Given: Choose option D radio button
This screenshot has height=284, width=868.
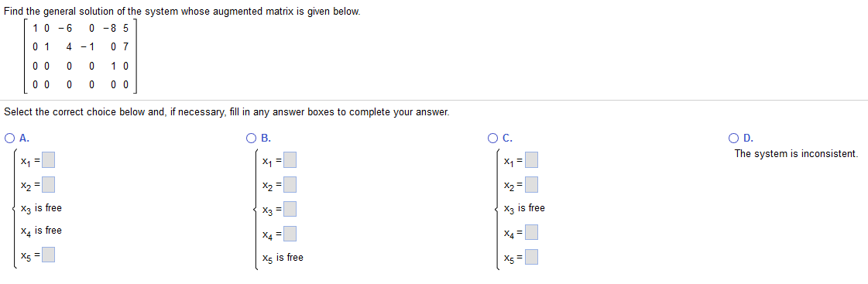Looking at the screenshot, I should tap(734, 139).
